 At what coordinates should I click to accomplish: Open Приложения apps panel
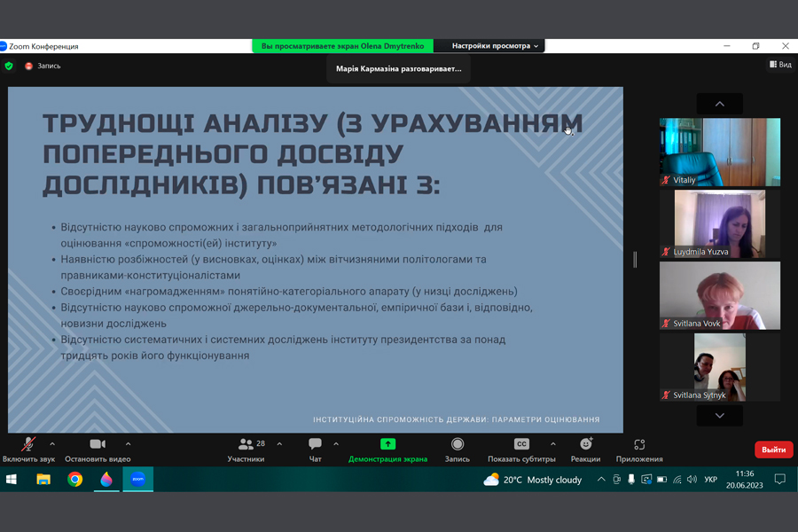click(639, 450)
